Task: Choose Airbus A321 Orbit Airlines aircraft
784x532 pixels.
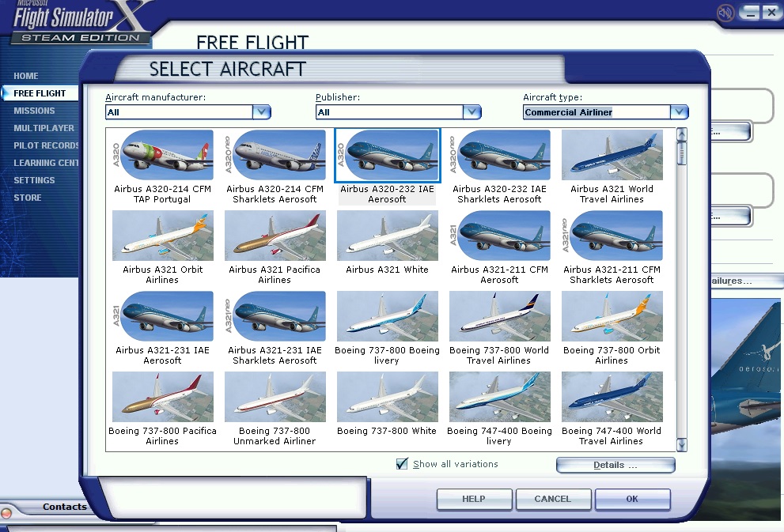Action: (x=163, y=236)
